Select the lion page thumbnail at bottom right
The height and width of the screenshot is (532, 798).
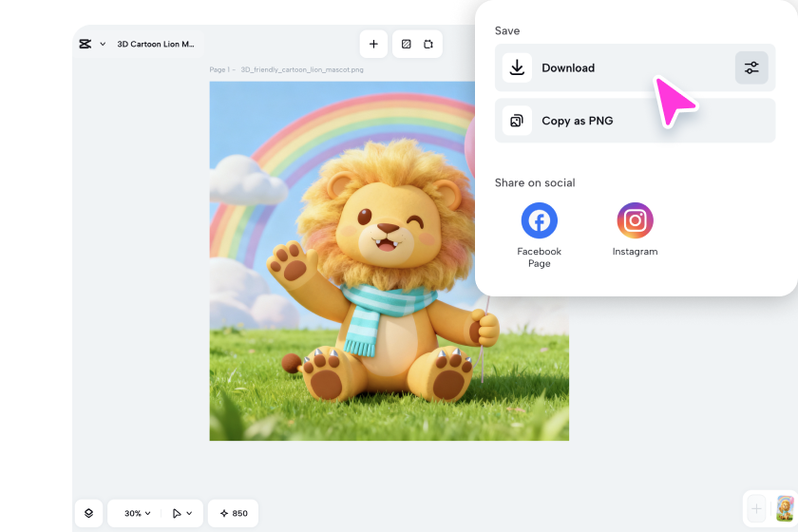point(786,508)
